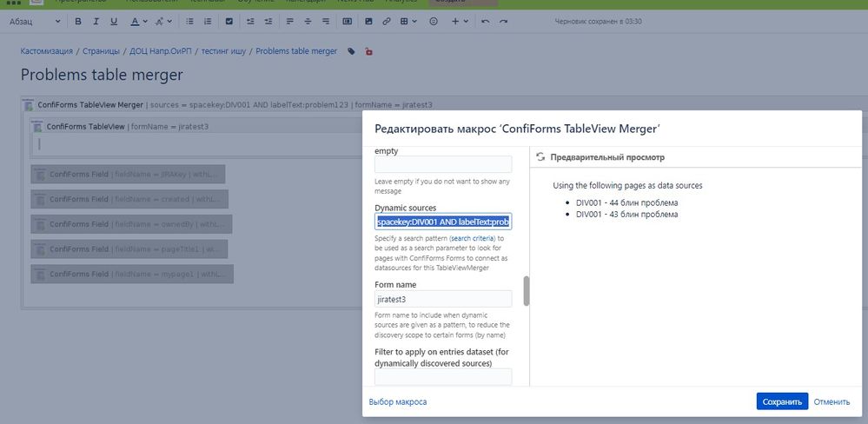Click the more formatting icon
The image size is (868, 424).
pyautogui.click(x=159, y=22)
